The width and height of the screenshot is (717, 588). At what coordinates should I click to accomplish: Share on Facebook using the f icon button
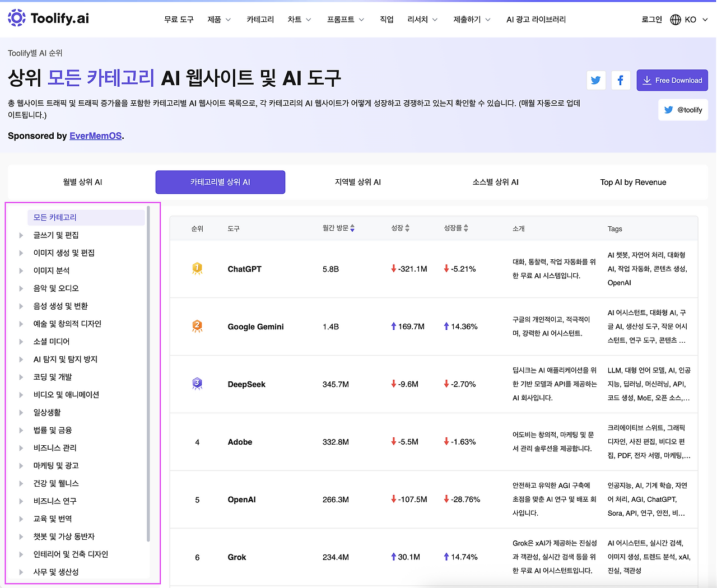pyautogui.click(x=621, y=80)
